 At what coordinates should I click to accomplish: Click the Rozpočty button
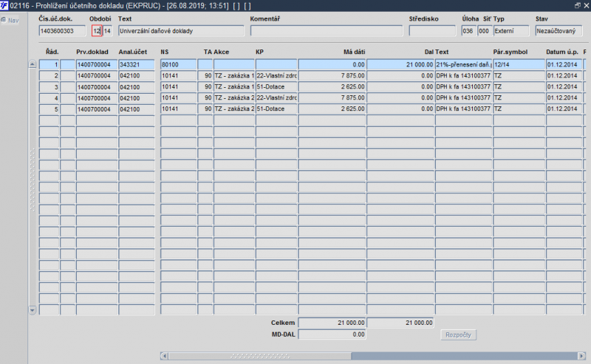coord(458,334)
